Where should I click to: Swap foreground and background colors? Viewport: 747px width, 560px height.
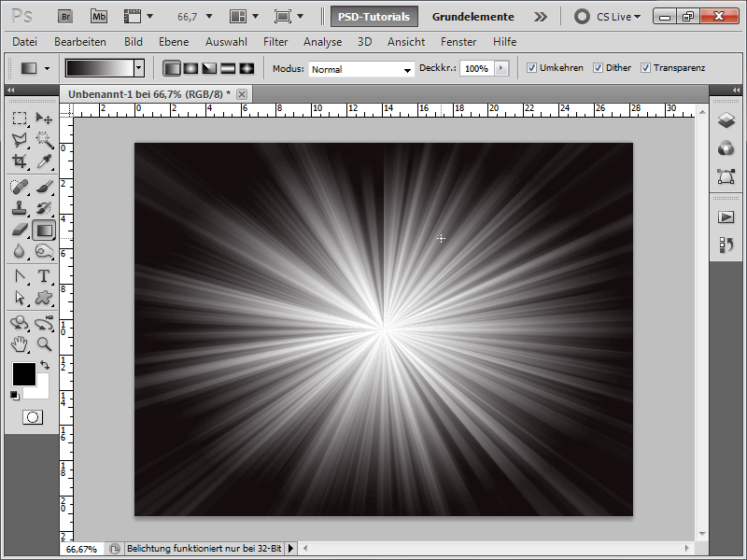[45, 365]
